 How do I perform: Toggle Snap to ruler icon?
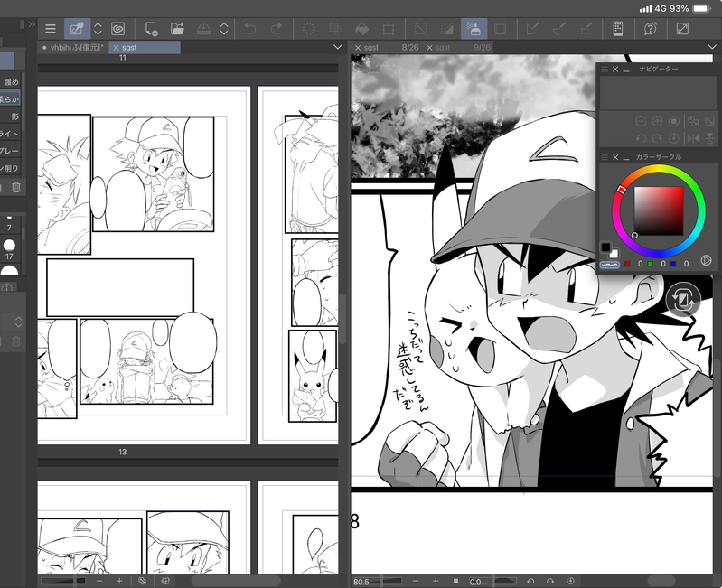pyautogui.click(x=532, y=29)
